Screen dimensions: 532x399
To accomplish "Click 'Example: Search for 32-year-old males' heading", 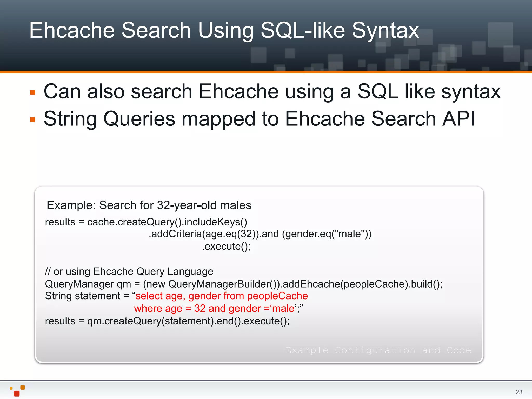I will [x=149, y=205].
